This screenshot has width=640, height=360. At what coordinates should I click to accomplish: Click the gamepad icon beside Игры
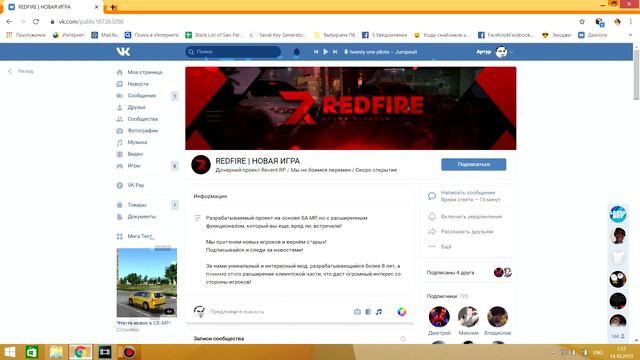click(120, 166)
